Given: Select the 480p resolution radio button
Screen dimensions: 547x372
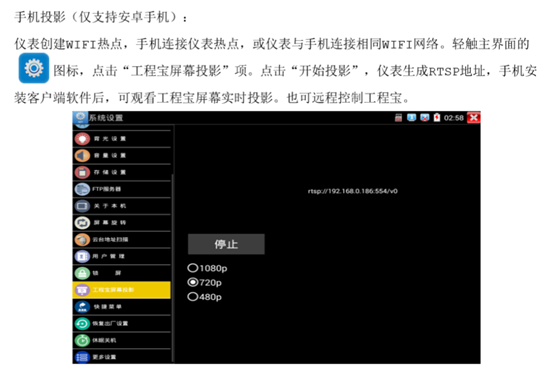Looking at the screenshot, I should (193, 297).
